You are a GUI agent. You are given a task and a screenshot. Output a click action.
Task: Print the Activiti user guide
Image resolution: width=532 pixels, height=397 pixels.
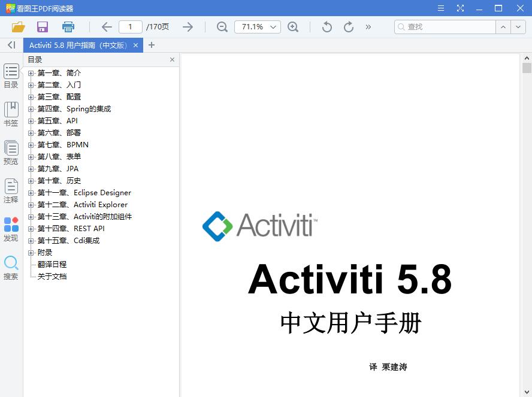[68, 27]
